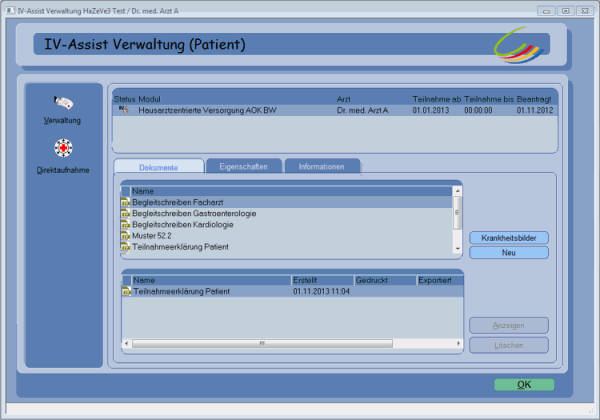The image size is (600, 420).
Task: Click Name header of template list
Action: click(x=291, y=191)
